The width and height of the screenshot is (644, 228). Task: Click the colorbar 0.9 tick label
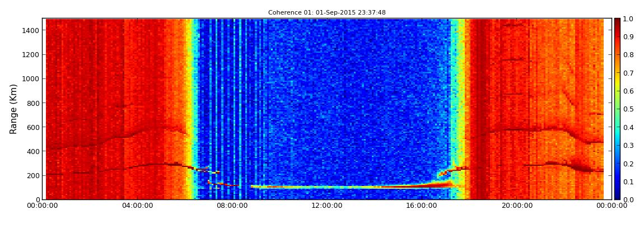628,37
